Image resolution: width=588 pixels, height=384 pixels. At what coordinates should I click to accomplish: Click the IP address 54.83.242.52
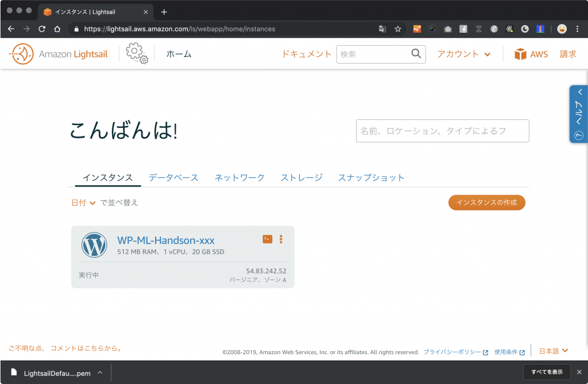266,271
